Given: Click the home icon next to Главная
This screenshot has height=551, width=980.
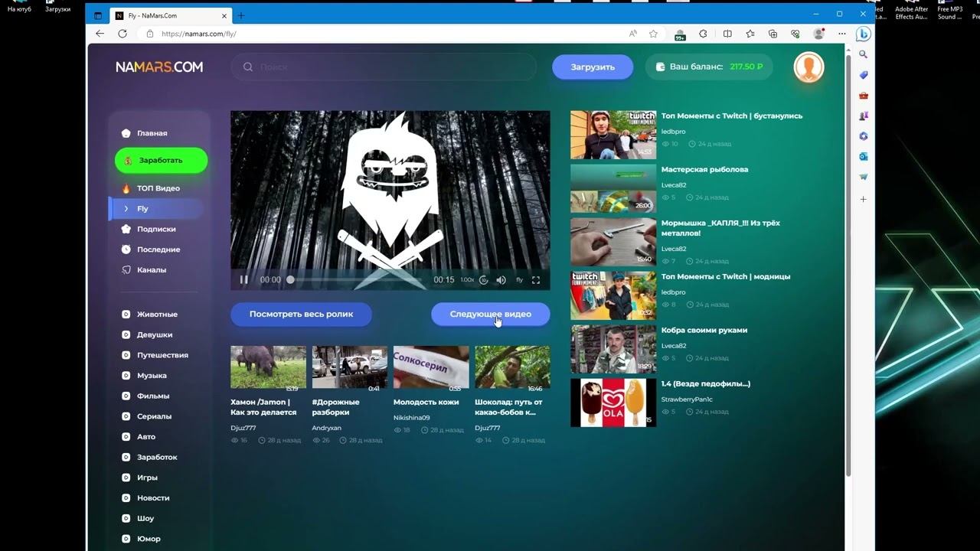Looking at the screenshot, I should point(126,133).
